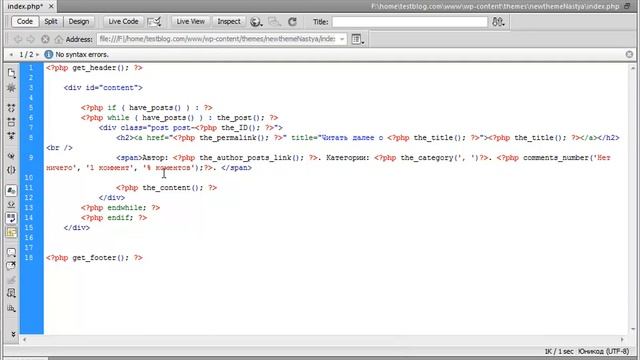This screenshot has height=360, width=640.
Task: Click No syntax errors message text
Action: pyautogui.click(x=82, y=55)
